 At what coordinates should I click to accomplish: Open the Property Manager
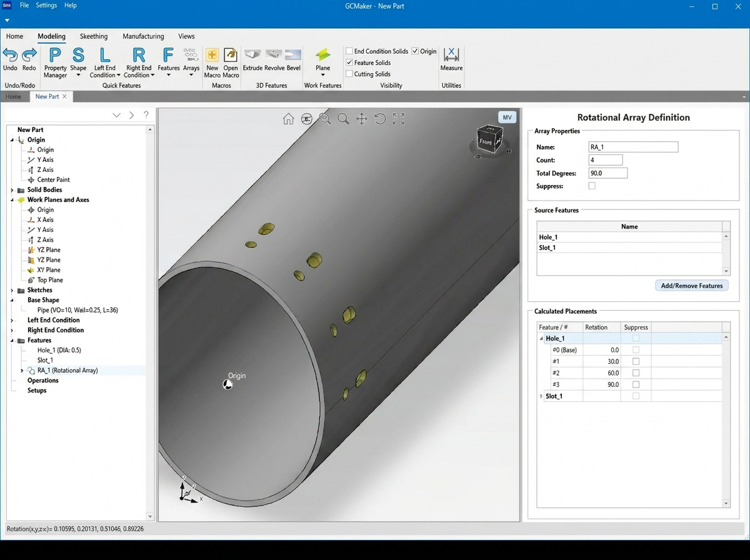pos(55,62)
